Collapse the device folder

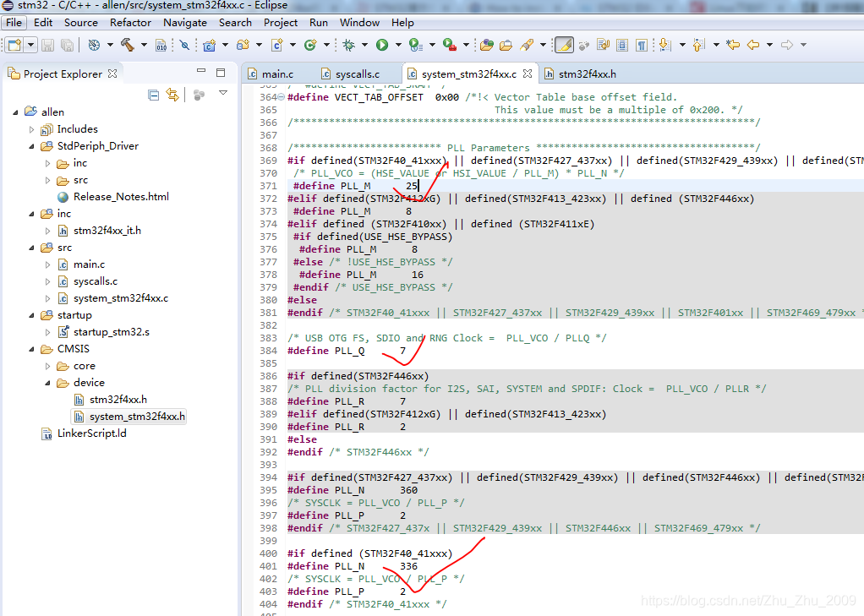tap(48, 383)
